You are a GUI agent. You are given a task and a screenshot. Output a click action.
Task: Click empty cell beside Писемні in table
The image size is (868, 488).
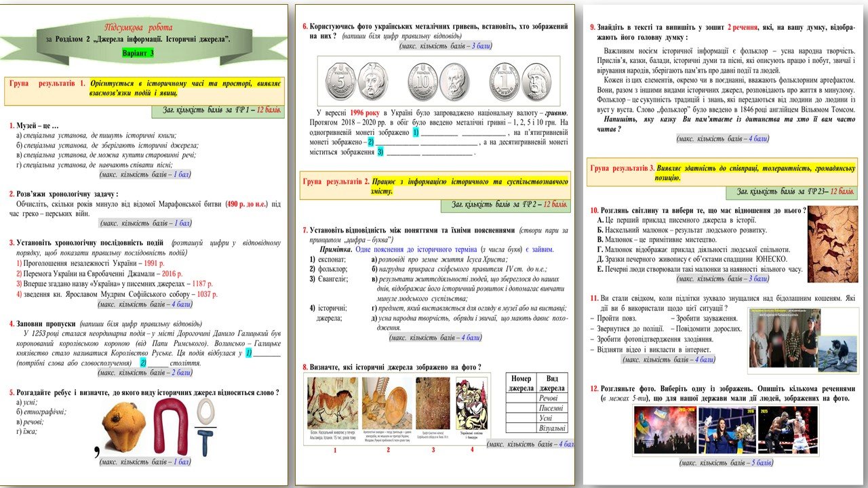point(520,408)
